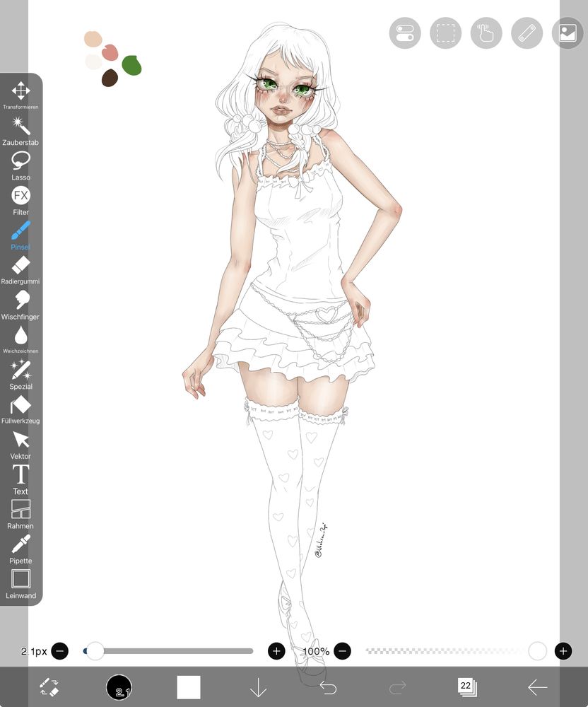
Task: Decrease brush size with minus button
Action: (x=60, y=651)
